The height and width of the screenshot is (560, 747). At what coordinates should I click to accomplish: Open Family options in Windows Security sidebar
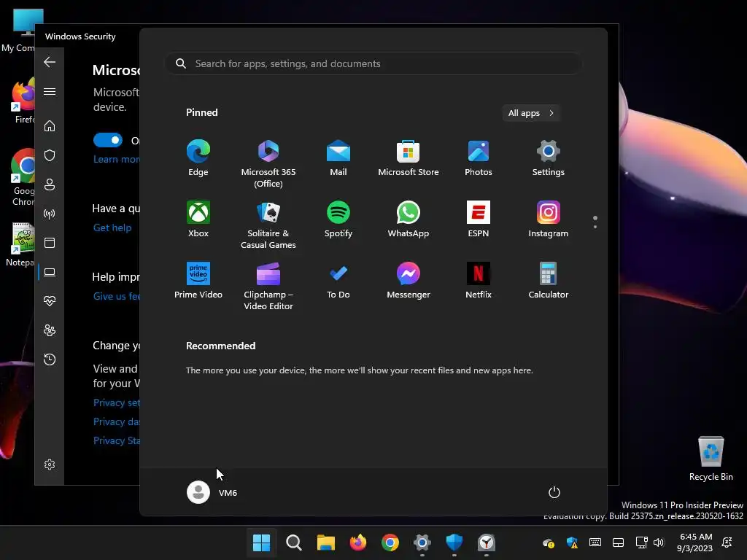click(50, 330)
